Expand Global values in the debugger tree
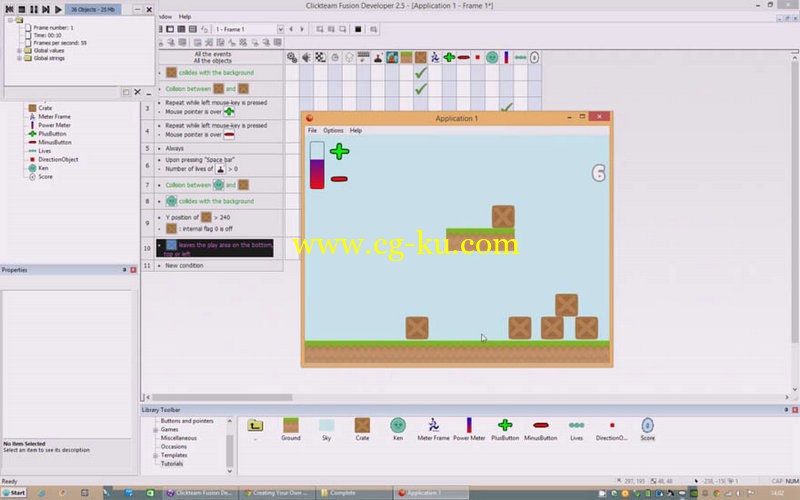The height and width of the screenshot is (500, 800). tap(19, 51)
